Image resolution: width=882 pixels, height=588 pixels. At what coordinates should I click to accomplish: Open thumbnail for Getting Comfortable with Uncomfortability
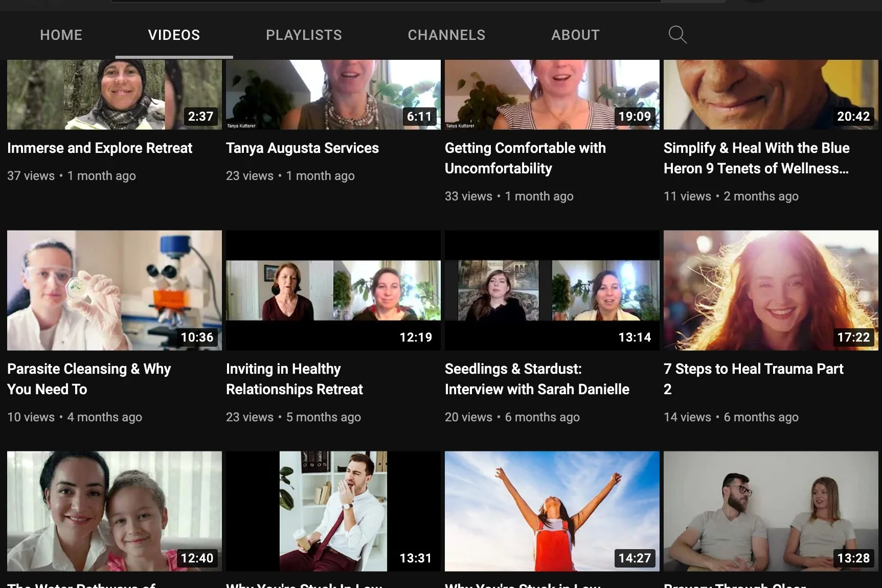pos(552,95)
